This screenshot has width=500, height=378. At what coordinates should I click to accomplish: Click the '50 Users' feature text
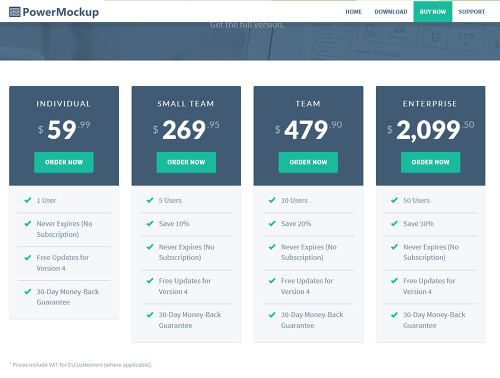[416, 200]
